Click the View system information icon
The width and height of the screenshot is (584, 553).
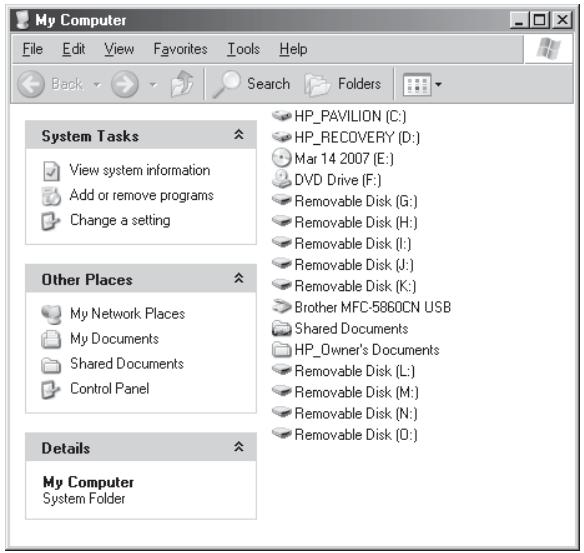click(51, 171)
